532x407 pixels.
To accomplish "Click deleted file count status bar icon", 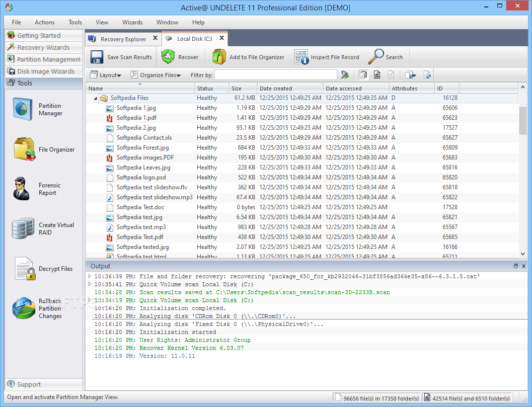I will [427, 398].
